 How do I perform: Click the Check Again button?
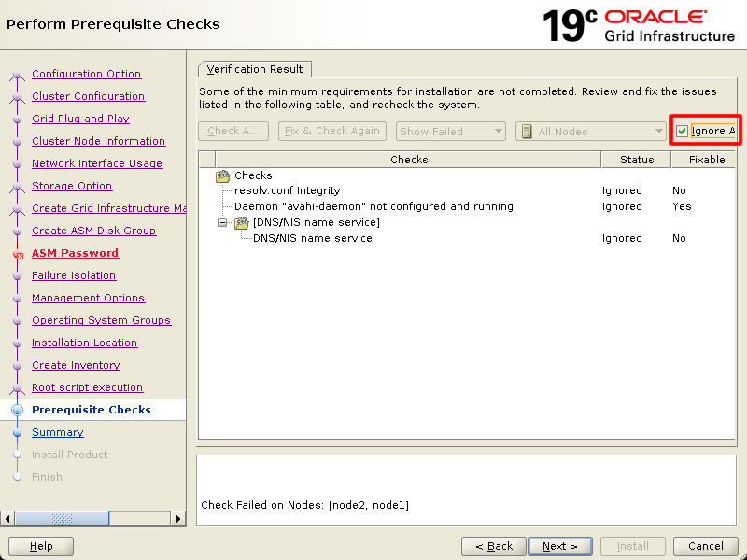coord(233,131)
